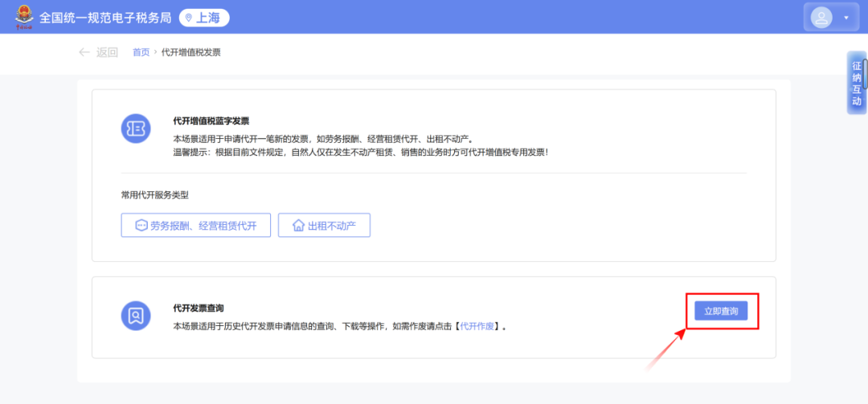Click 常用代开服务类型 label
Image resolution: width=868 pixels, height=404 pixels.
click(x=155, y=195)
